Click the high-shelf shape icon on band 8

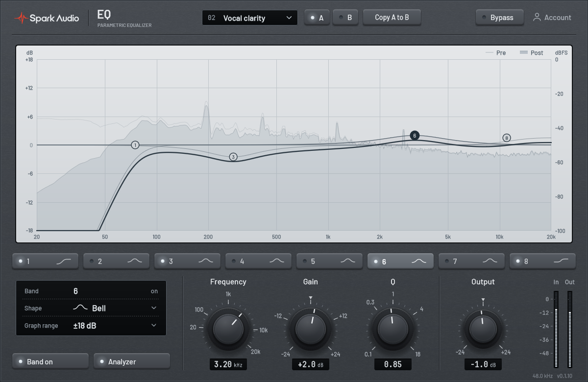pyautogui.click(x=562, y=262)
